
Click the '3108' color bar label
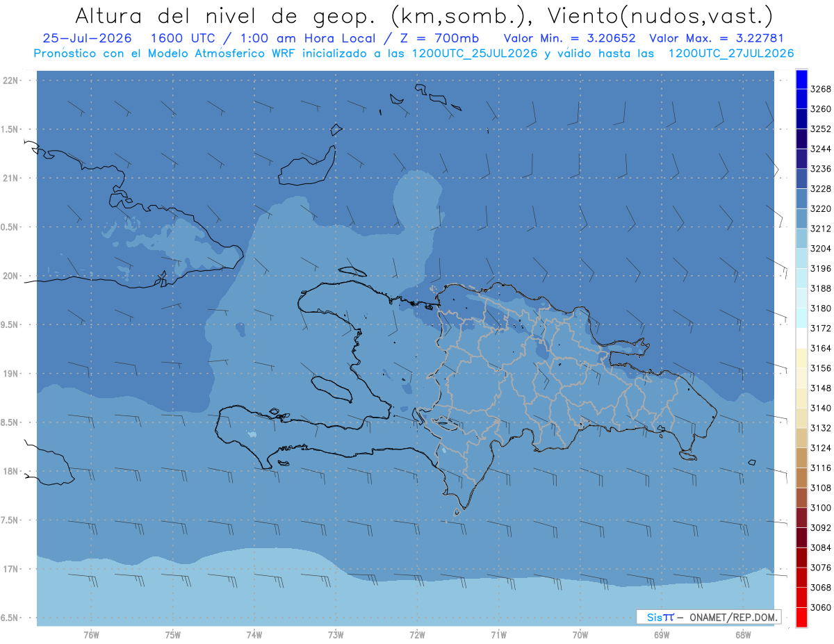tap(821, 488)
